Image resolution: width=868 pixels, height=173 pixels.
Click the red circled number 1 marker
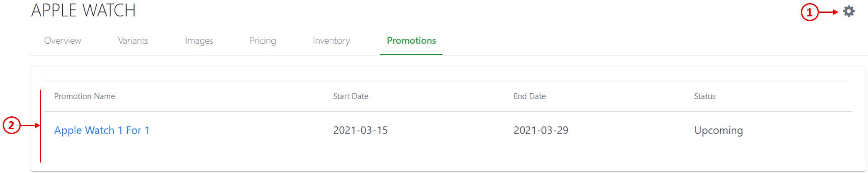tap(809, 12)
